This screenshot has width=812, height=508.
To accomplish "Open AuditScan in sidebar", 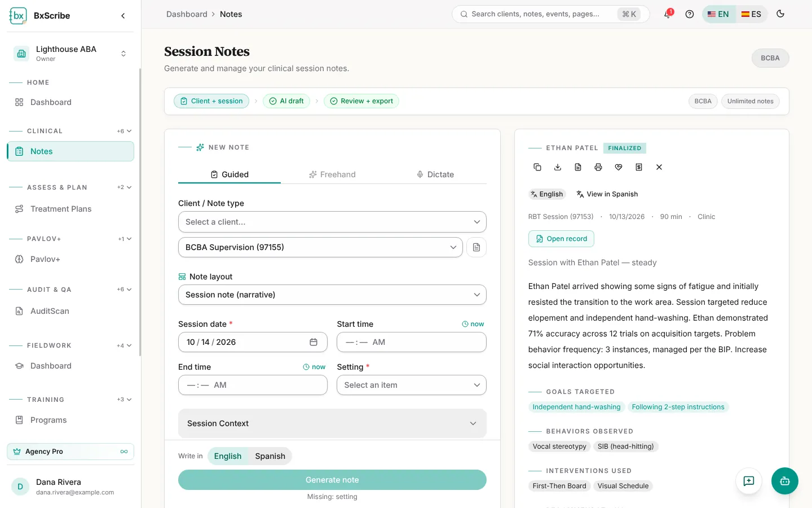I will click(x=70, y=311).
